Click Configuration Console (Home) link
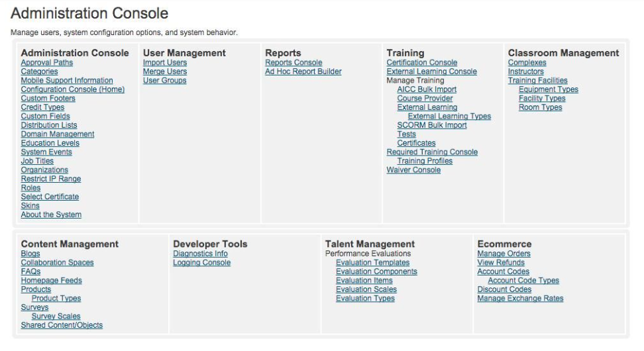Viewport: 644px width, 351px height. [x=73, y=89]
